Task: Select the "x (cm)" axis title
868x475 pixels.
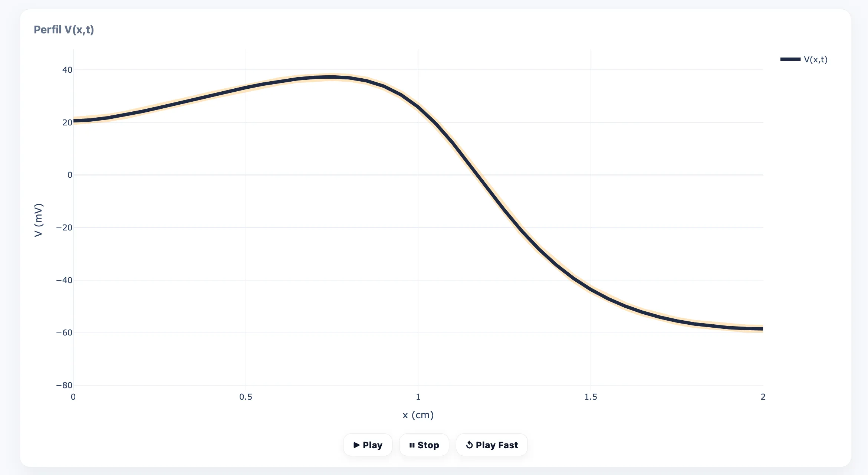Action: pyautogui.click(x=418, y=415)
